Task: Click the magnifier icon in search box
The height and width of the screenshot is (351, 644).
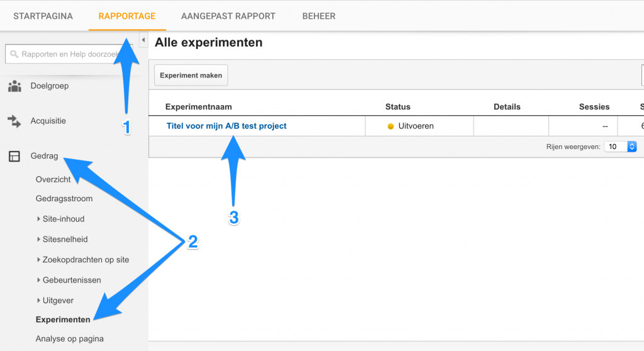Action: tap(14, 55)
